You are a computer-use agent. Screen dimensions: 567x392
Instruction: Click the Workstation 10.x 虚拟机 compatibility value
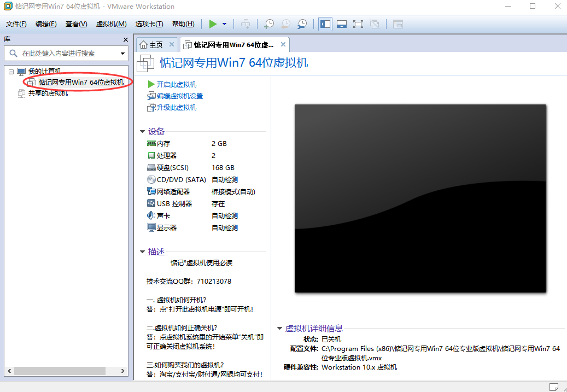pos(359,367)
